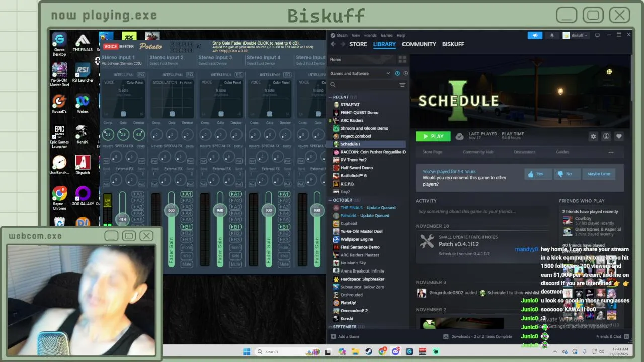The width and height of the screenshot is (644, 362).
Task: Select input device for Stereo Input 2
Action: coord(166,64)
